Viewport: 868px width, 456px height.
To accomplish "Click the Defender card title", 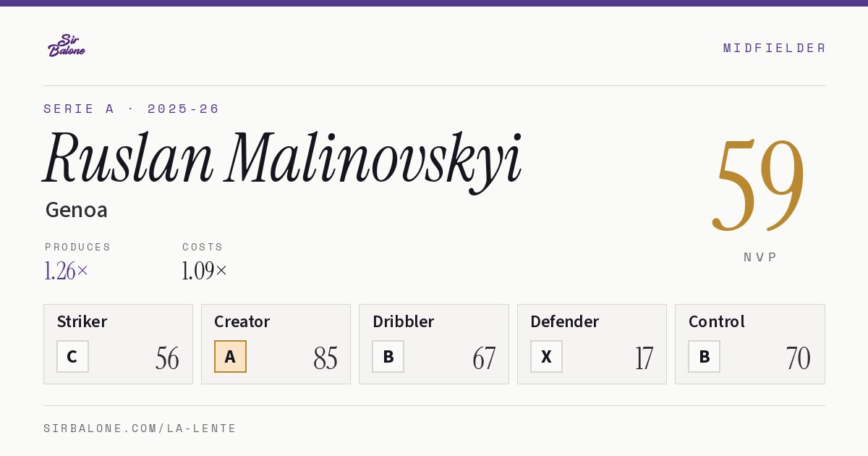I will [x=564, y=321].
